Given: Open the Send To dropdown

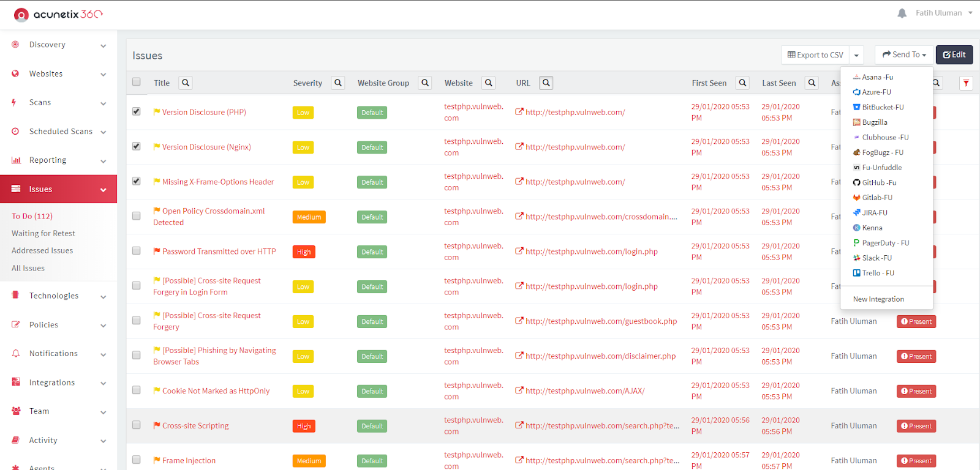Looking at the screenshot, I should pyautogui.click(x=904, y=54).
